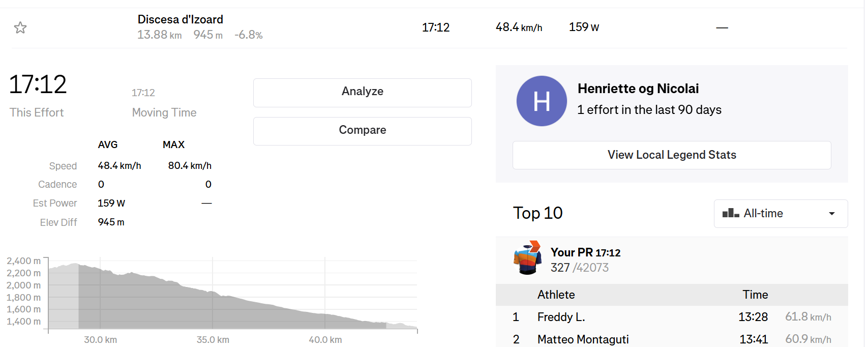Screen dimensions: 868x347
Task: Open the All-time leaderboard filter dropdown
Action: (780, 214)
